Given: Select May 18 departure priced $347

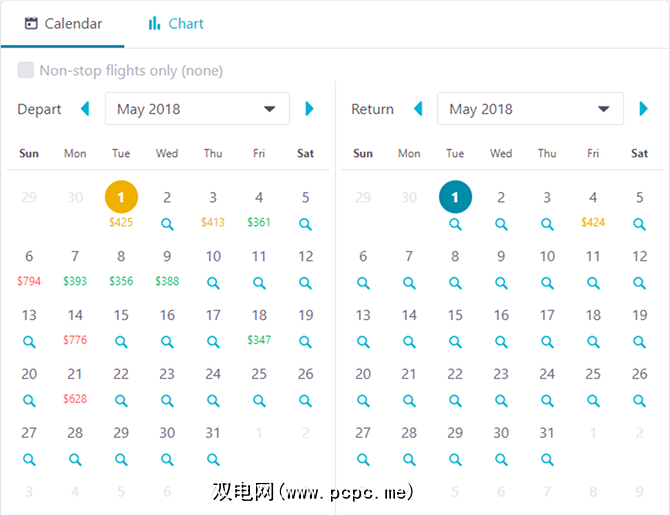Looking at the screenshot, I should tap(259, 326).
